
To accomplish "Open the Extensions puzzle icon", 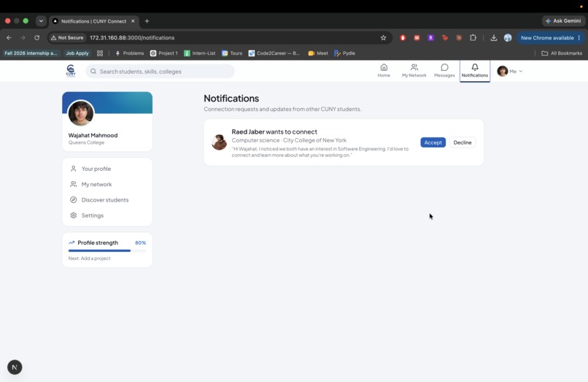I will pyautogui.click(x=473, y=37).
